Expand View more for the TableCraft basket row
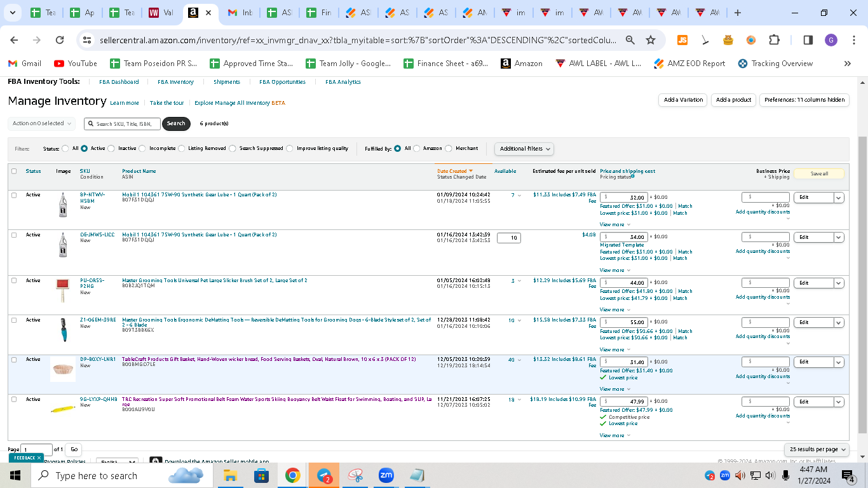 point(615,389)
